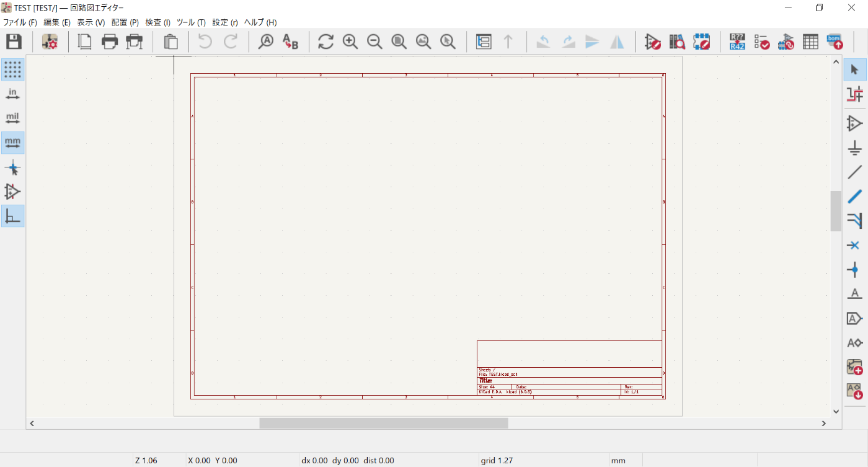Viewport: 868px width, 467px height.
Task: Click the Plot icon
Action: tap(134, 42)
